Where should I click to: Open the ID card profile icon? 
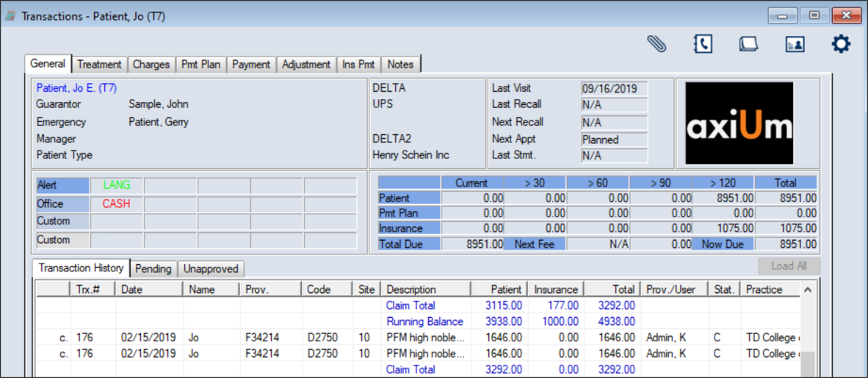point(795,44)
